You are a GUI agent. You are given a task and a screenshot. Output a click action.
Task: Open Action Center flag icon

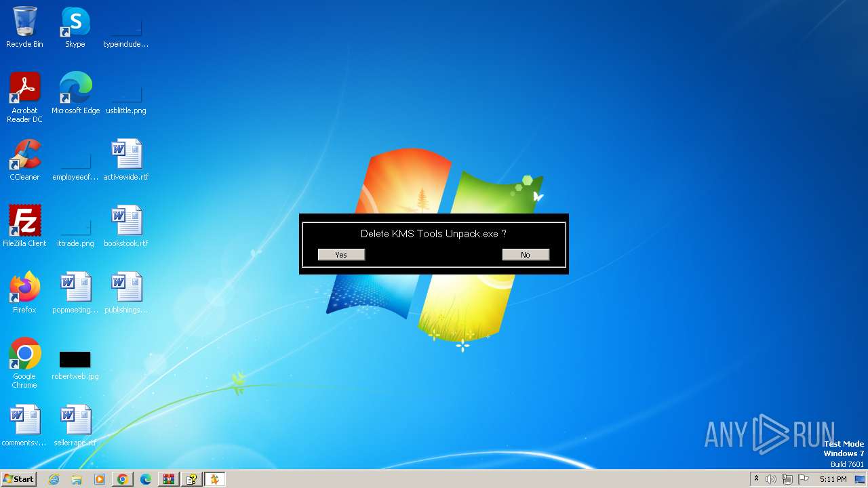(x=804, y=479)
